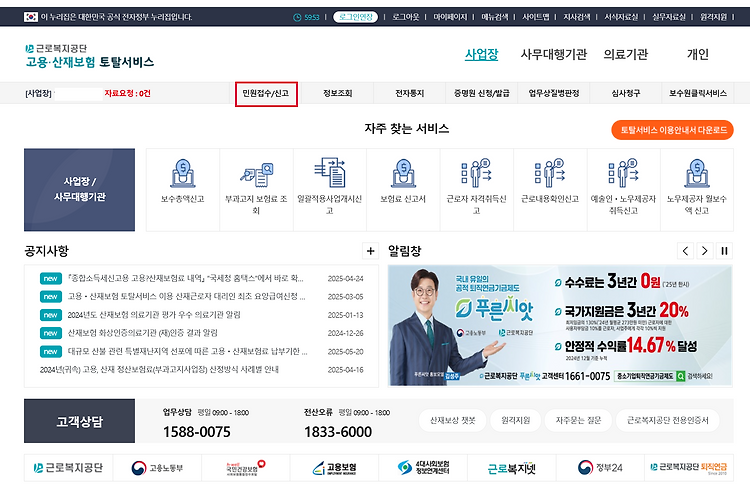This screenshot has height=488, width=750.
Task: Click the 산재보상 챗봇 button
Action: tap(452, 421)
